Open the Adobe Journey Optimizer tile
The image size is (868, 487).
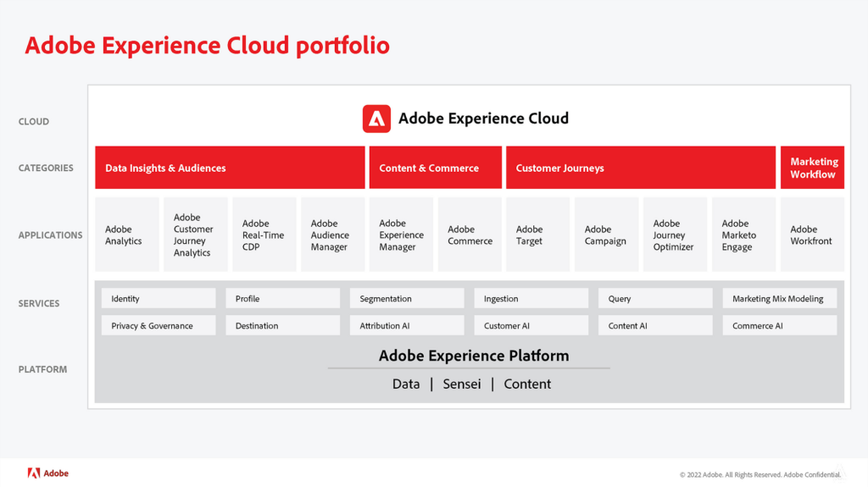coord(675,235)
